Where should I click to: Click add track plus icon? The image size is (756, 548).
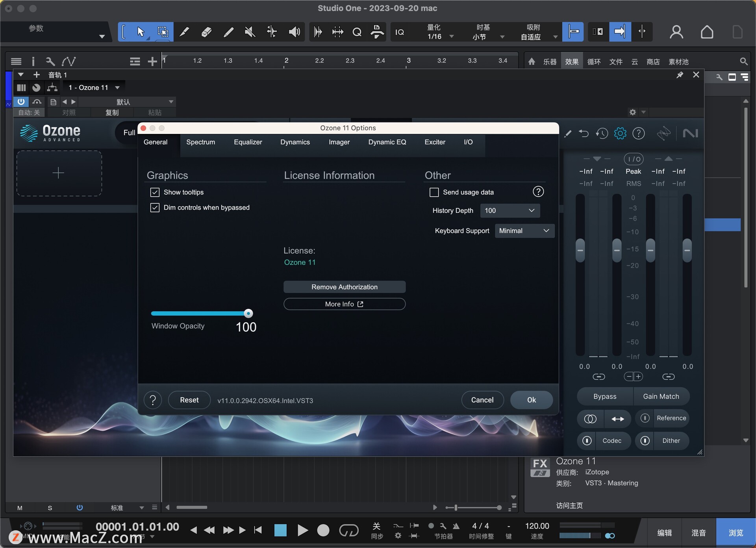pos(152,61)
